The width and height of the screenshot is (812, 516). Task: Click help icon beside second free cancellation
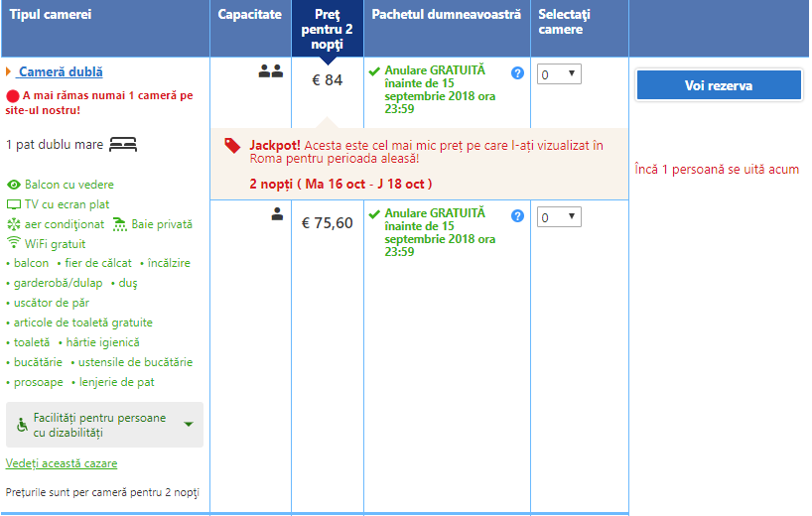(517, 216)
